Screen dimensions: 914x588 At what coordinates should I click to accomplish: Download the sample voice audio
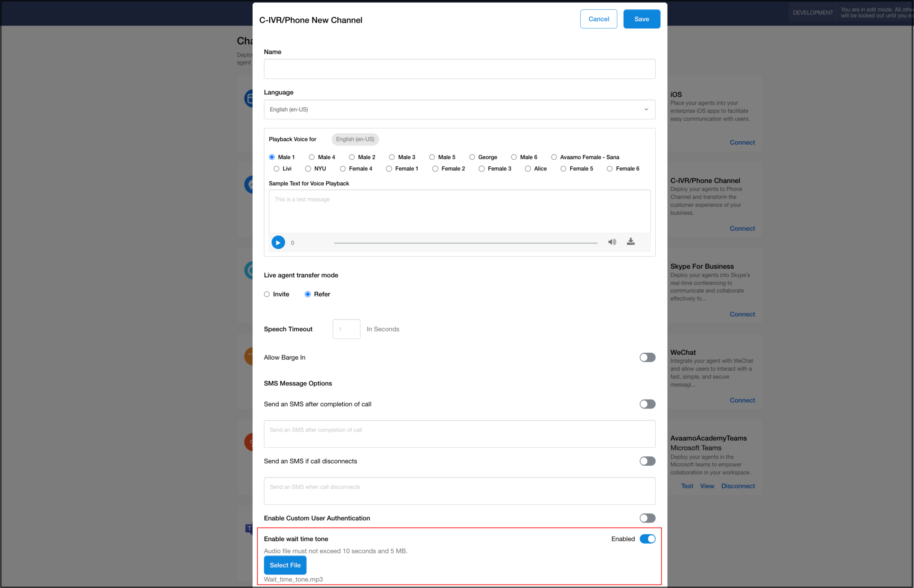631,241
